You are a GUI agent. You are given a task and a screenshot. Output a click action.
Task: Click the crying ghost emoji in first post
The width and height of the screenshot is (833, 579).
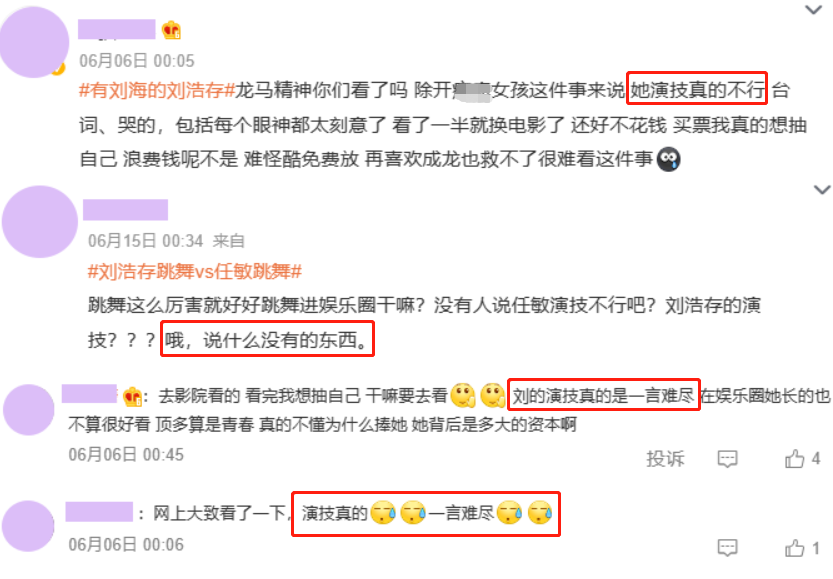[x=668, y=159]
